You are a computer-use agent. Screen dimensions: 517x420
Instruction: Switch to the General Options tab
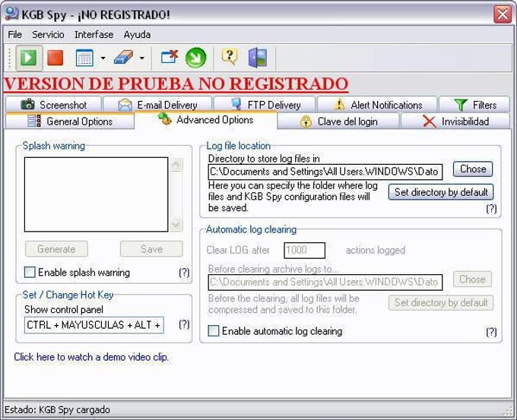click(70, 122)
